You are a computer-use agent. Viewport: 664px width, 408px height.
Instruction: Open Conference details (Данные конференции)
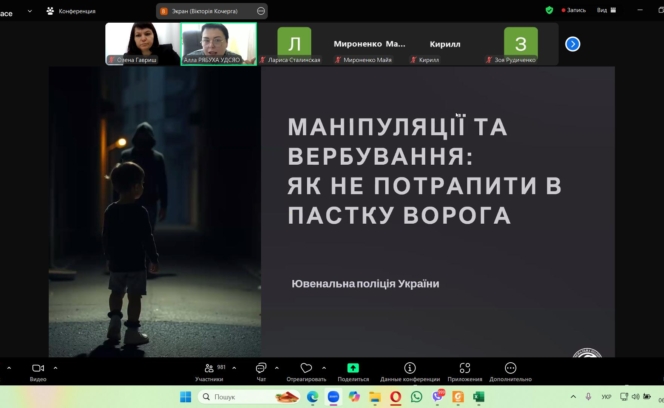[x=410, y=370]
